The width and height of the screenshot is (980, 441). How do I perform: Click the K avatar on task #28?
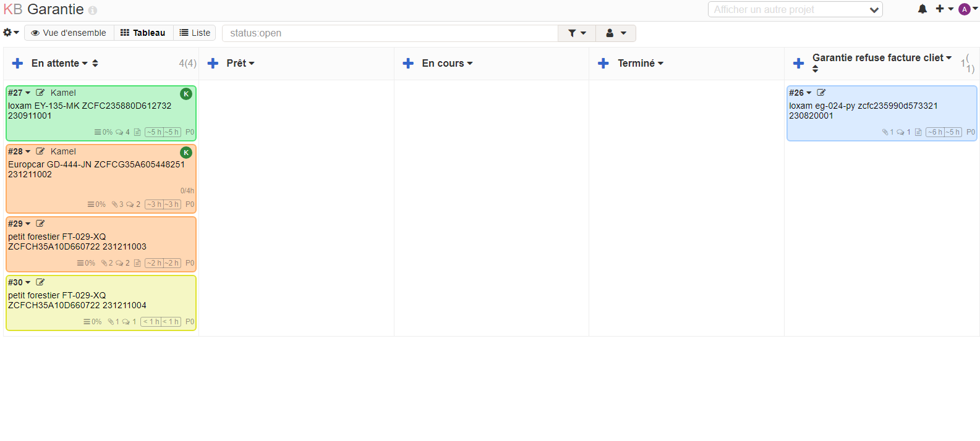pos(186,153)
